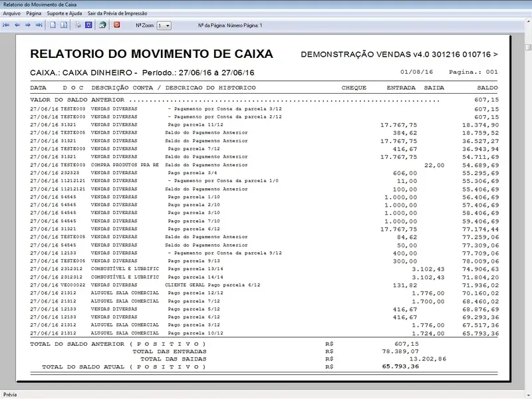Jump to the last page

coord(39,25)
